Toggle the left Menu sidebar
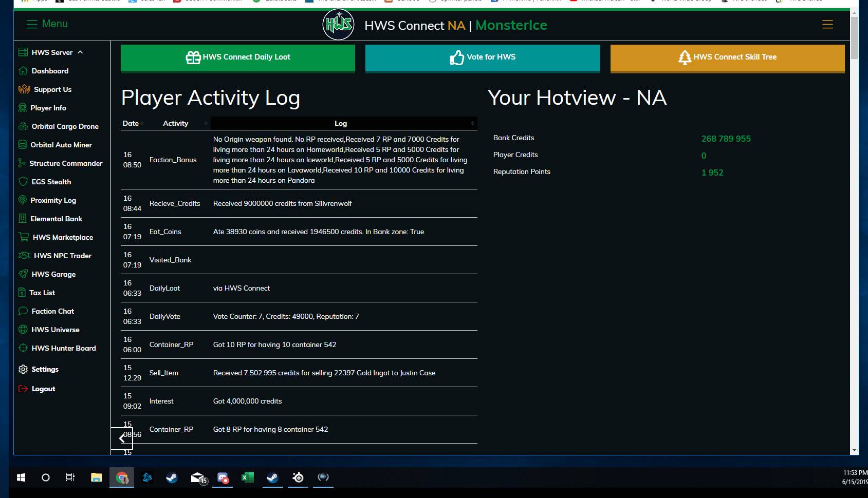This screenshot has width=868, height=498. point(47,24)
